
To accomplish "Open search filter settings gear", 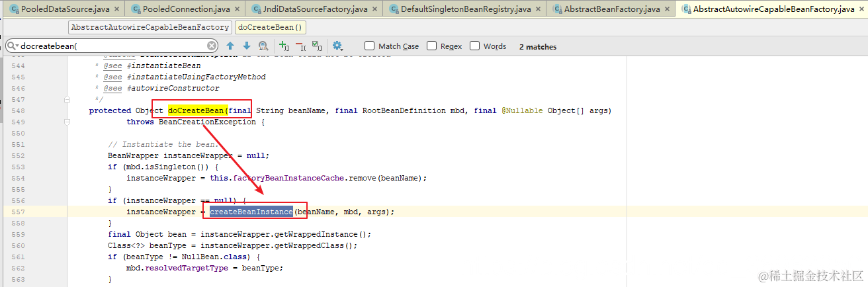I will click(337, 46).
